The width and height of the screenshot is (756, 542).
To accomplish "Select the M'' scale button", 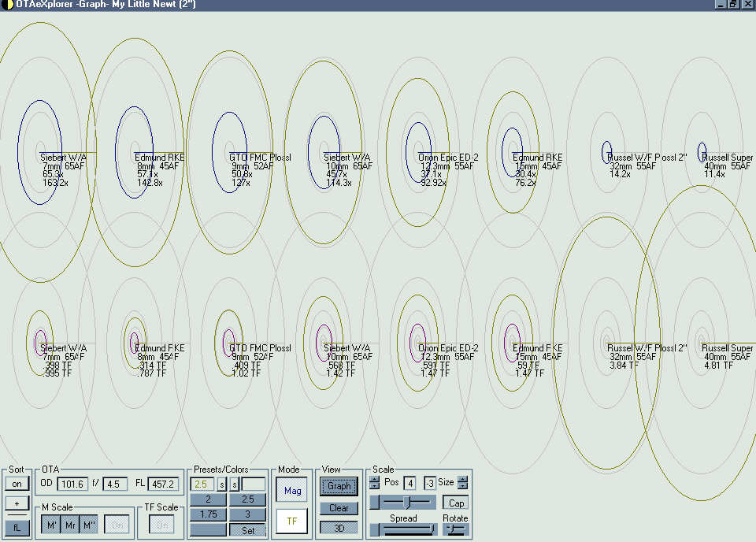I will click(x=89, y=525).
